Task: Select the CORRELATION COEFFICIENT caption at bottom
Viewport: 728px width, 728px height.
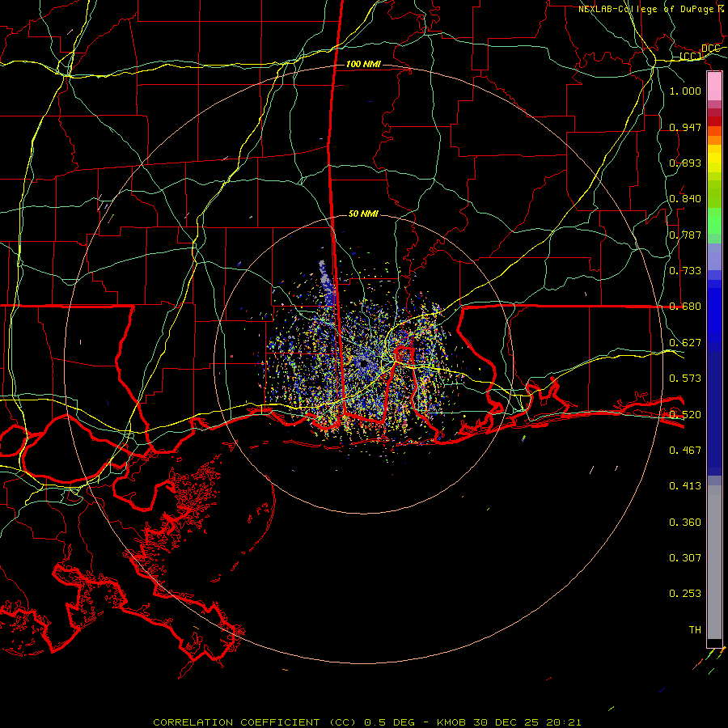Action: (366, 722)
